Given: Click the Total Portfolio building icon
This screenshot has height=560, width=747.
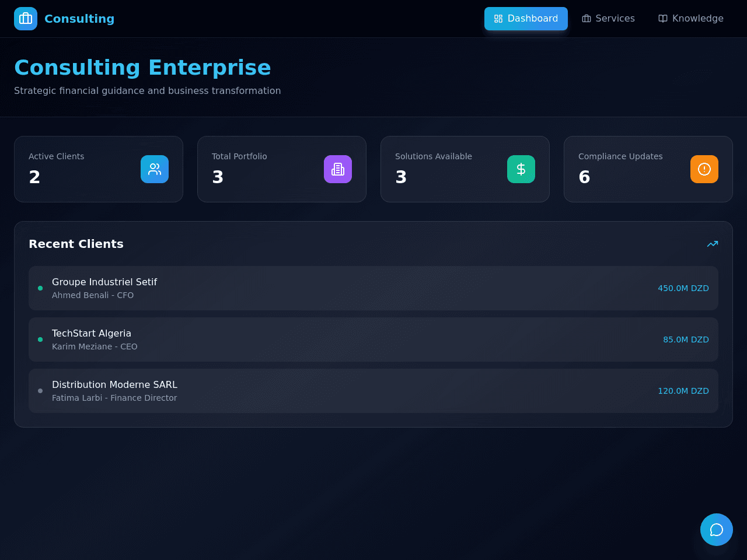Looking at the screenshot, I should pos(338,169).
